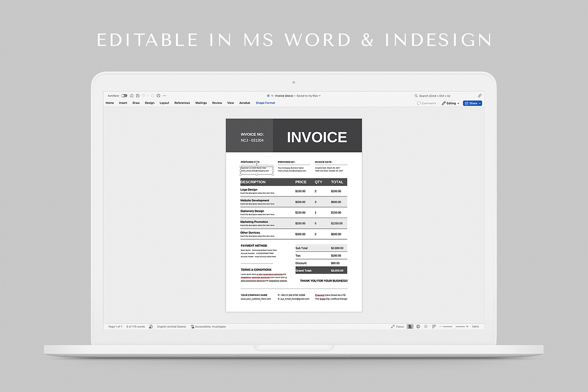This screenshot has width=588, height=392.
Task: Click the PREPARED BY: label
Action: pyautogui.click(x=286, y=162)
